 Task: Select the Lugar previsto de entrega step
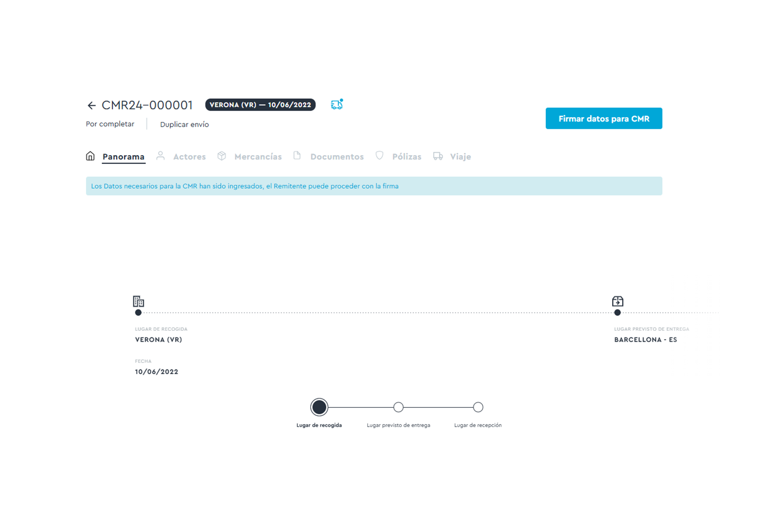(x=398, y=407)
